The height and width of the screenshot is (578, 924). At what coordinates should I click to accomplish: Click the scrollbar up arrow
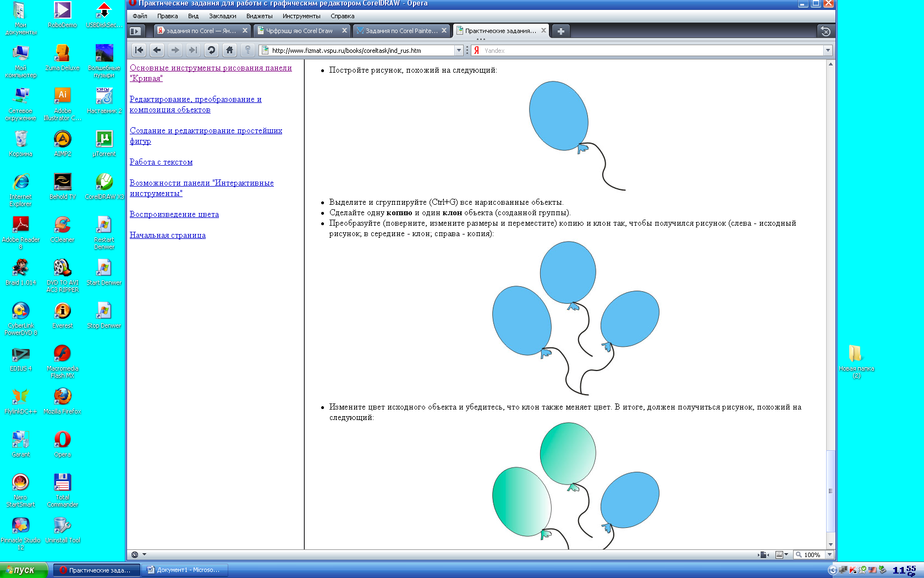point(831,64)
